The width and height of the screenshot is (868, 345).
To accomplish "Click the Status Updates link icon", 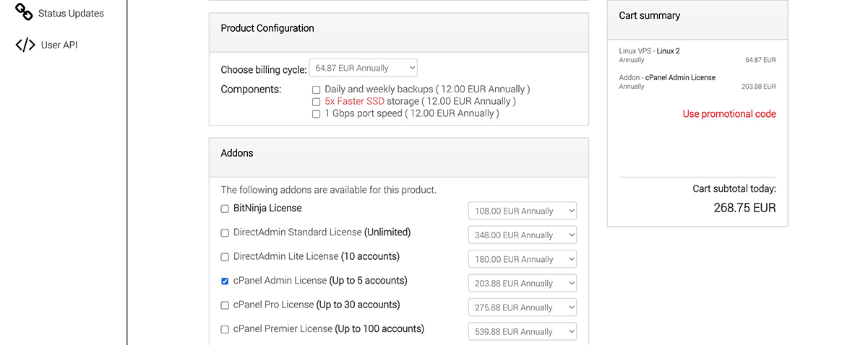I will pyautogui.click(x=25, y=12).
